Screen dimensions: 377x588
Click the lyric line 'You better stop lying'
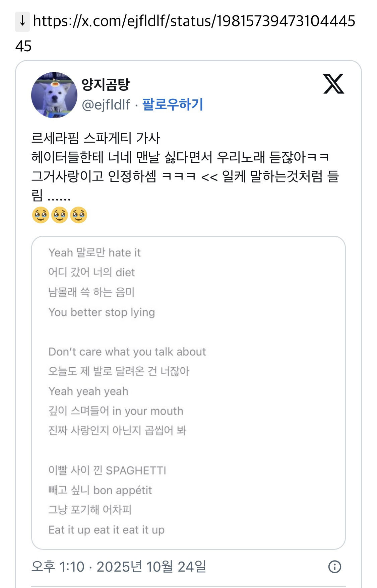pyautogui.click(x=102, y=312)
